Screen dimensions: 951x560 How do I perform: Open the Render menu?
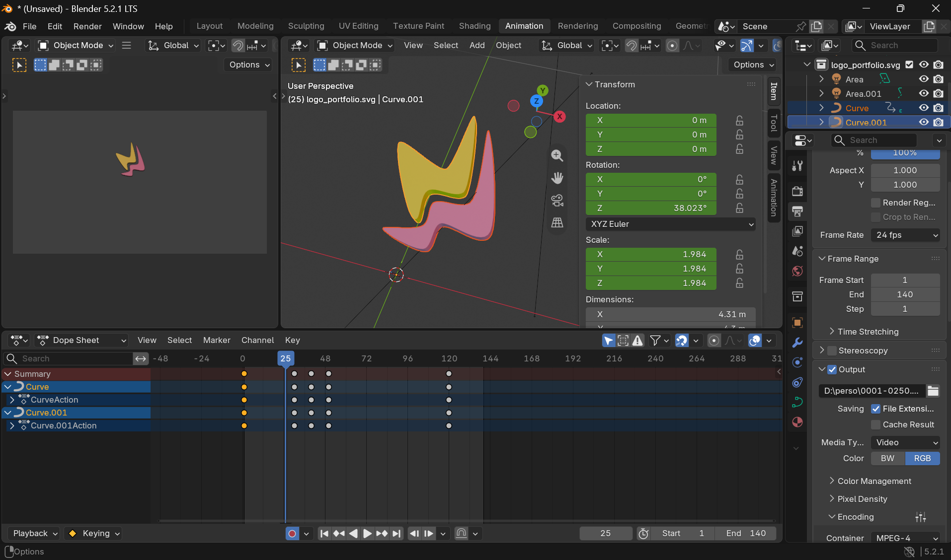click(87, 26)
